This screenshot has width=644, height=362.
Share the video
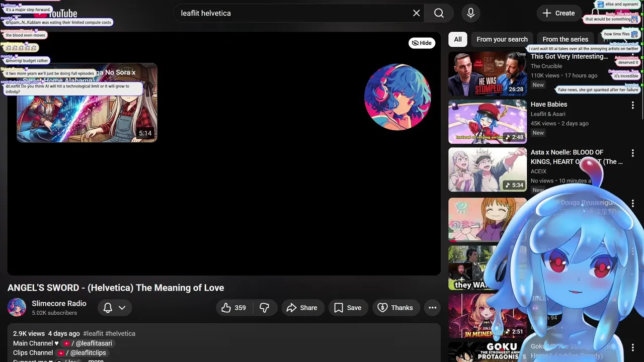302,308
